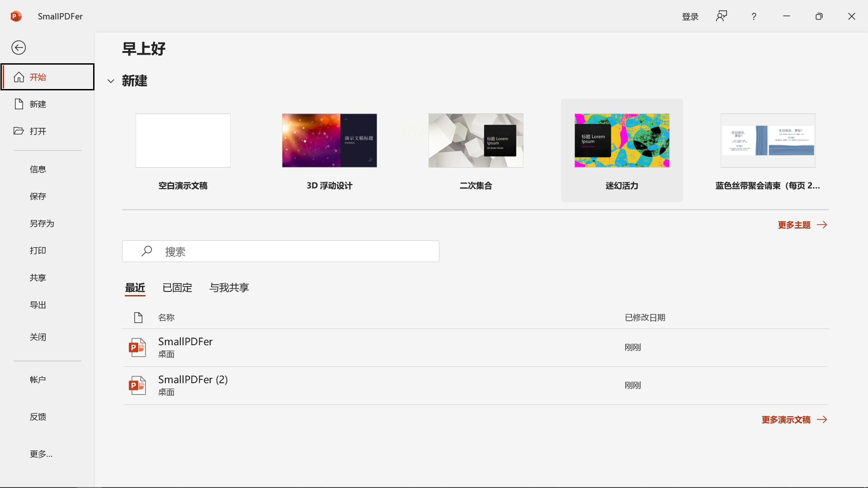
Task: Click the arrow next to 更多主题
Action: pyautogui.click(x=822, y=225)
